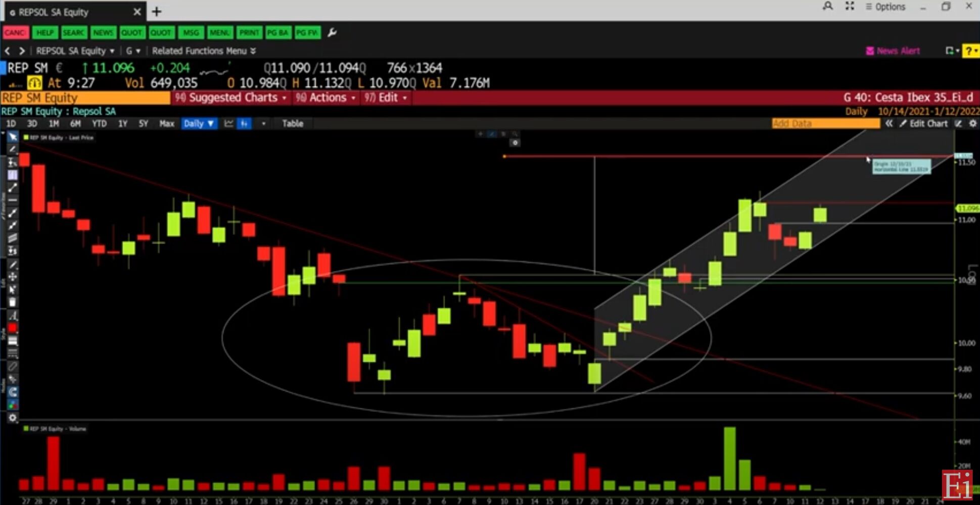Click double-chevron collapse icon near Edit Chart
Image resolution: width=980 pixels, height=505 pixels.
coord(889,124)
